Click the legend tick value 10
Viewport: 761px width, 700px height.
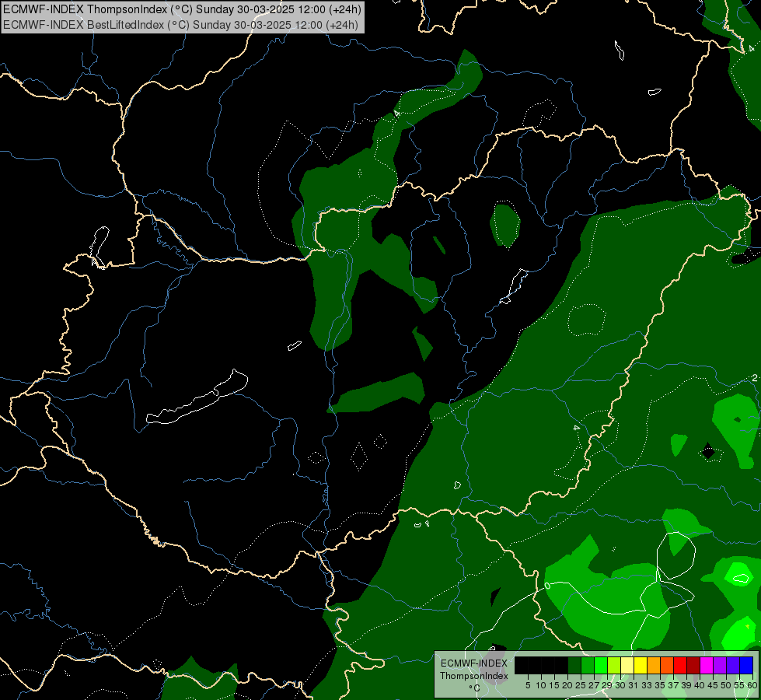(x=541, y=685)
